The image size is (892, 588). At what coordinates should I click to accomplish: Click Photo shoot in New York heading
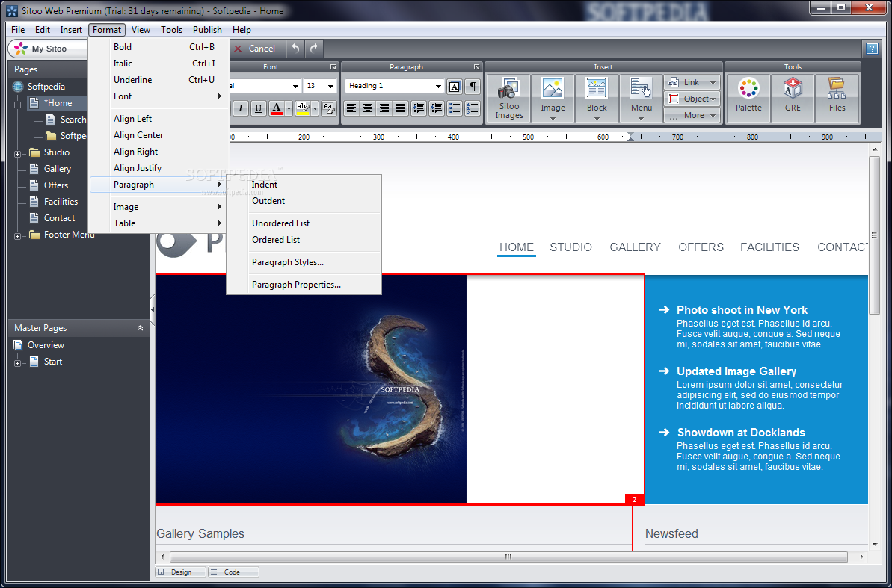[742, 310]
